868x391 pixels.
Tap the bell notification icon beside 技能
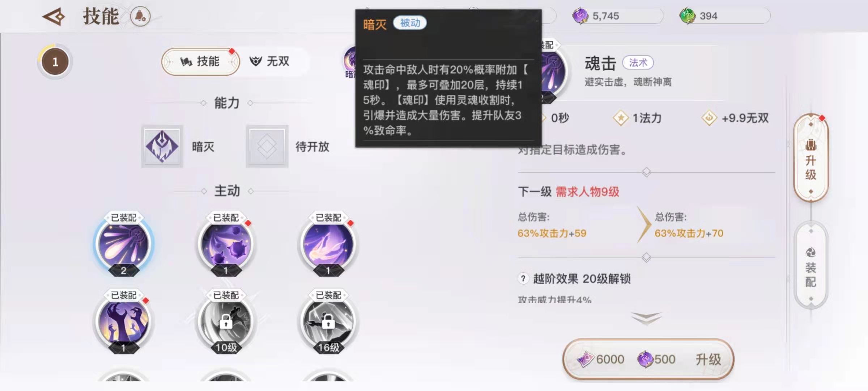pos(140,16)
